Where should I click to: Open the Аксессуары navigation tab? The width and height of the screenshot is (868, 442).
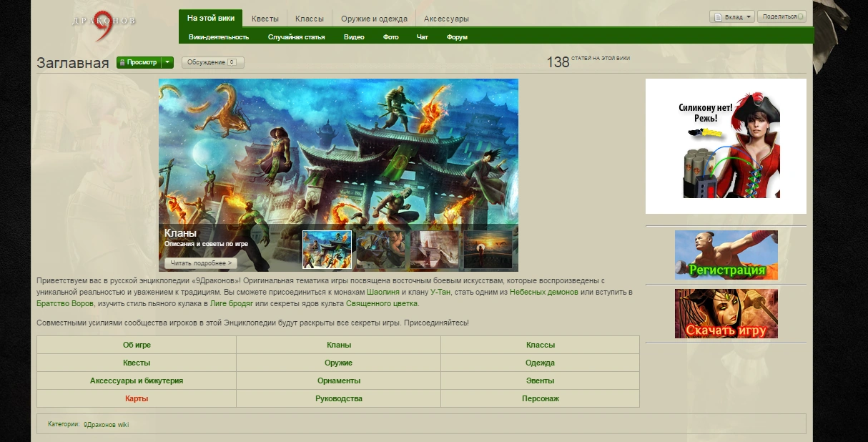[446, 19]
